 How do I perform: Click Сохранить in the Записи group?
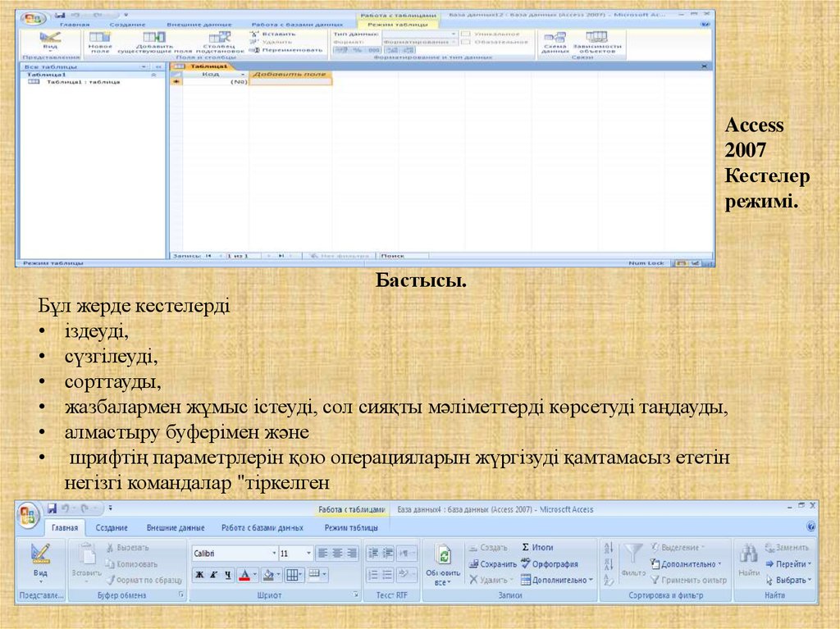point(492,564)
